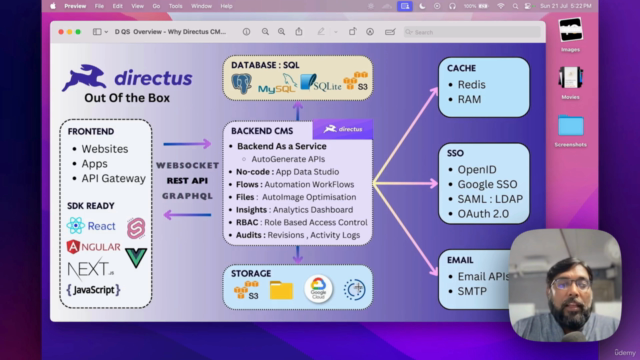Viewport: 640px width, 360px height.
Task: Open the Go menu
Action: click(x=156, y=6)
